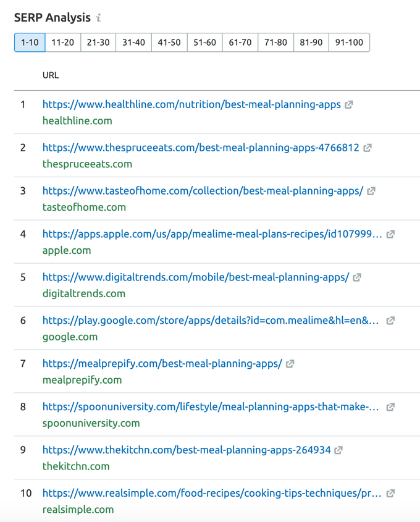Open the healthline best-meal-planning-apps URL
Screen dimensions: 420x522
coord(191,104)
